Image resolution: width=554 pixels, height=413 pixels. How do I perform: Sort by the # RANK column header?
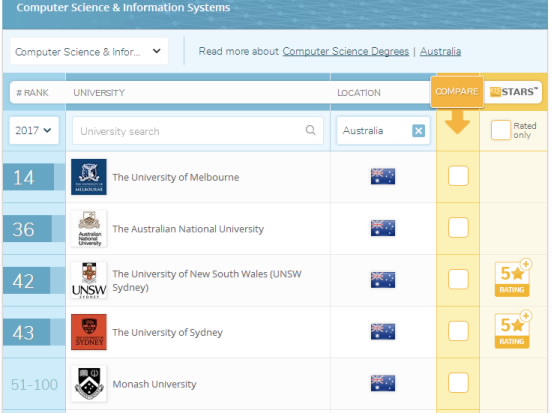click(32, 93)
